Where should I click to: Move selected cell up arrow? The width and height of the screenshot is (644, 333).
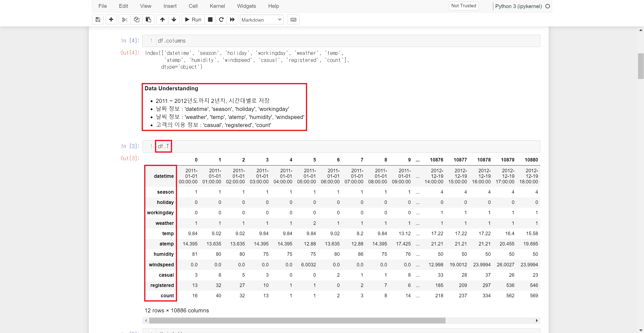click(163, 20)
